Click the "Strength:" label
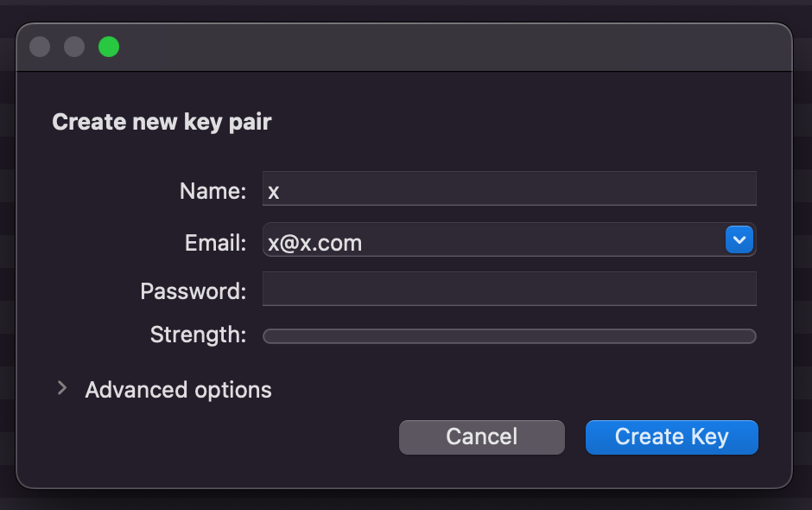 tap(199, 335)
